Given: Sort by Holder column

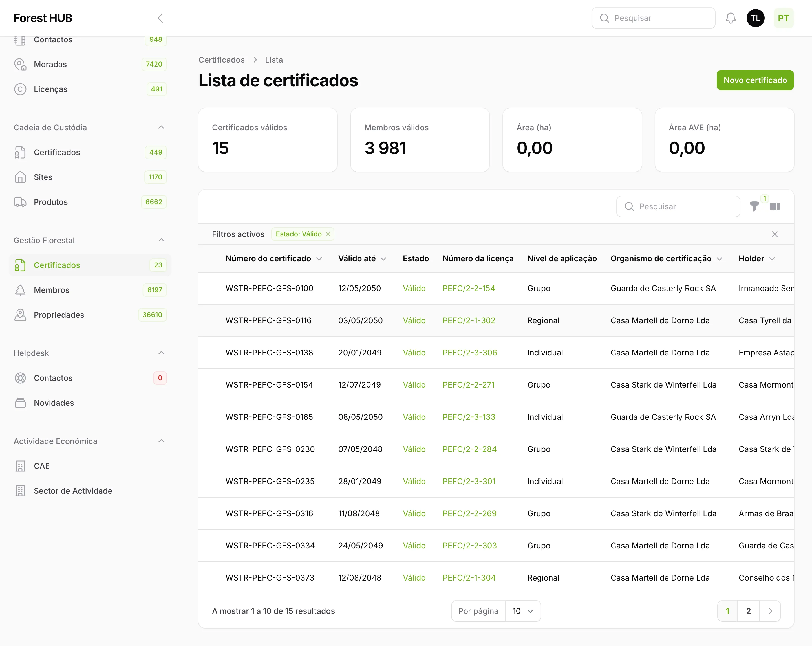Looking at the screenshot, I should (757, 259).
